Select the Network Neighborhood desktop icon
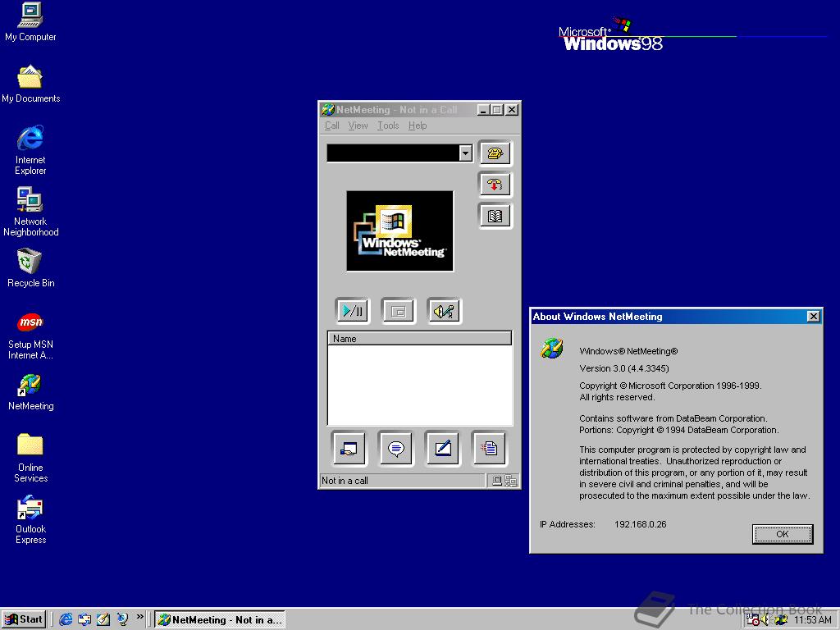This screenshot has width=840, height=630. tap(30, 212)
